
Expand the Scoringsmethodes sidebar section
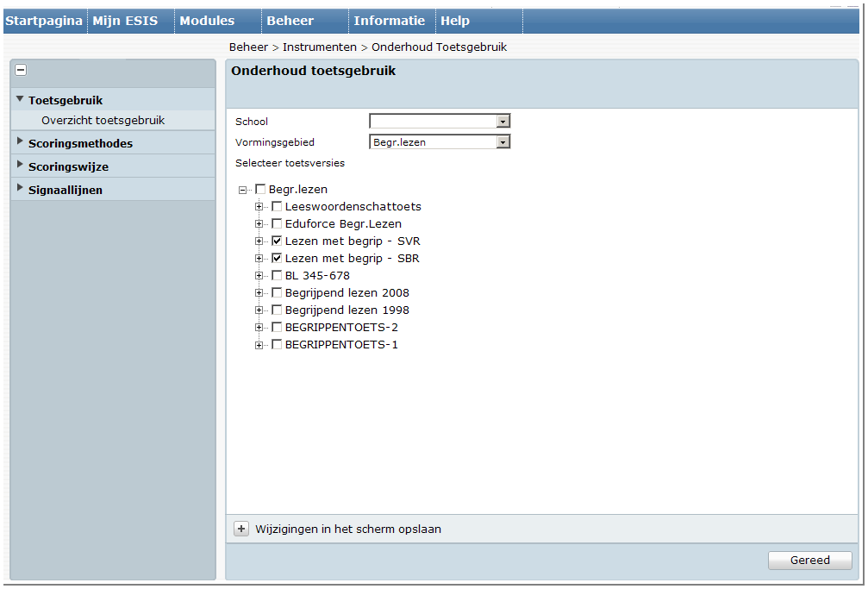[20, 141]
